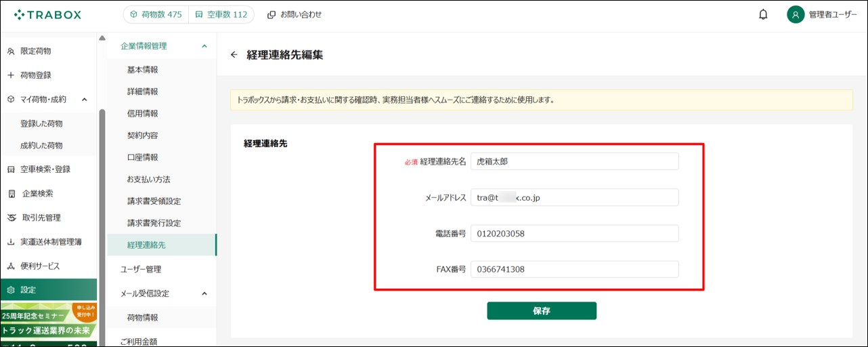Click the back arrow next to 経理連絡先編集
Screen dimensions: 868x347
(234, 55)
